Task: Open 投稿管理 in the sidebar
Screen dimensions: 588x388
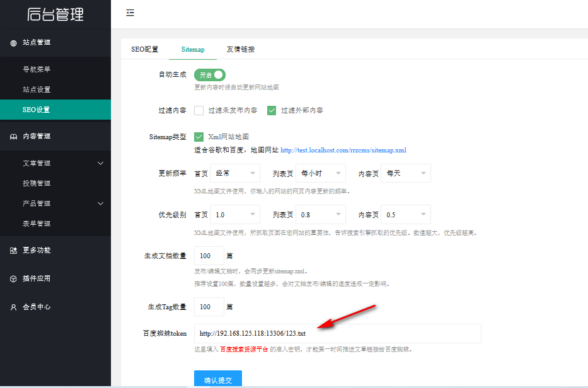Action: tap(55, 183)
